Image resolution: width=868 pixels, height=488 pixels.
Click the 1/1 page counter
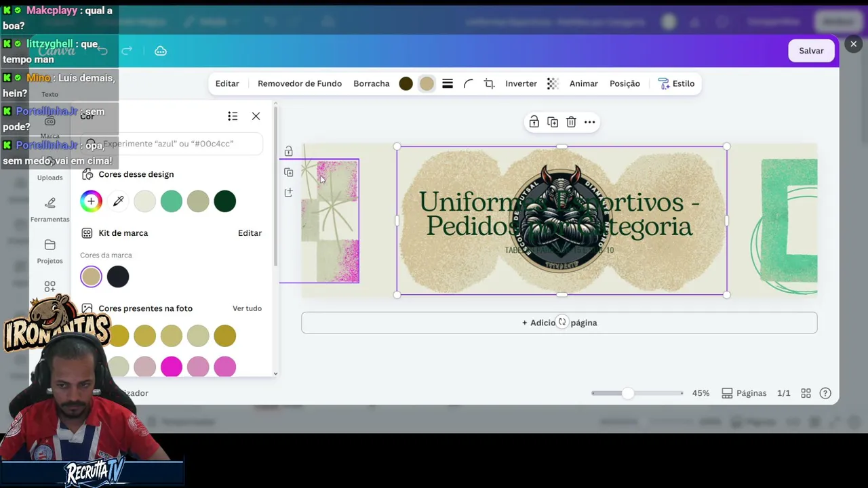click(783, 393)
